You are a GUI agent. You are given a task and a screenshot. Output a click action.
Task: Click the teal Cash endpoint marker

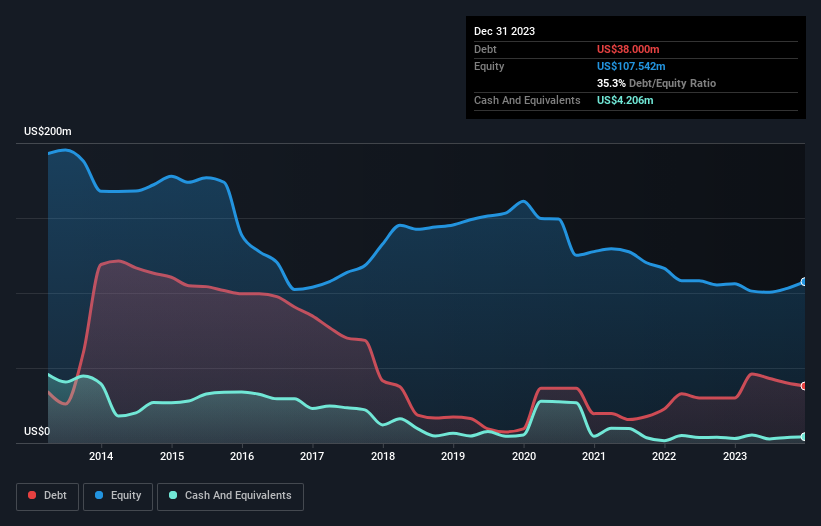pos(804,437)
